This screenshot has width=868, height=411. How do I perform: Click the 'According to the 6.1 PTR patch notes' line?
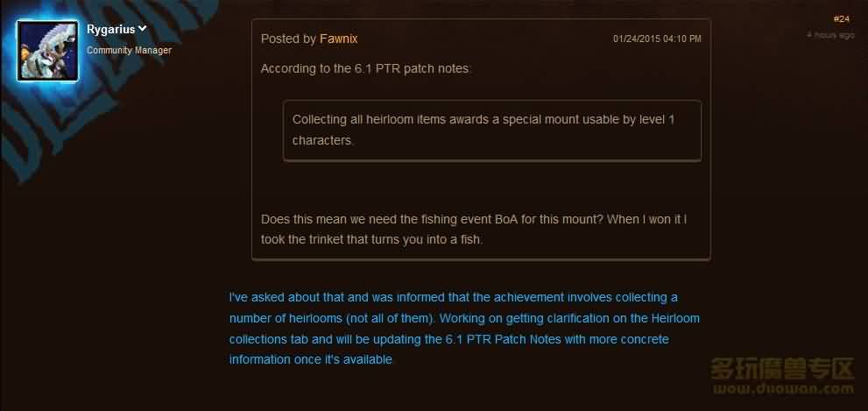366,68
